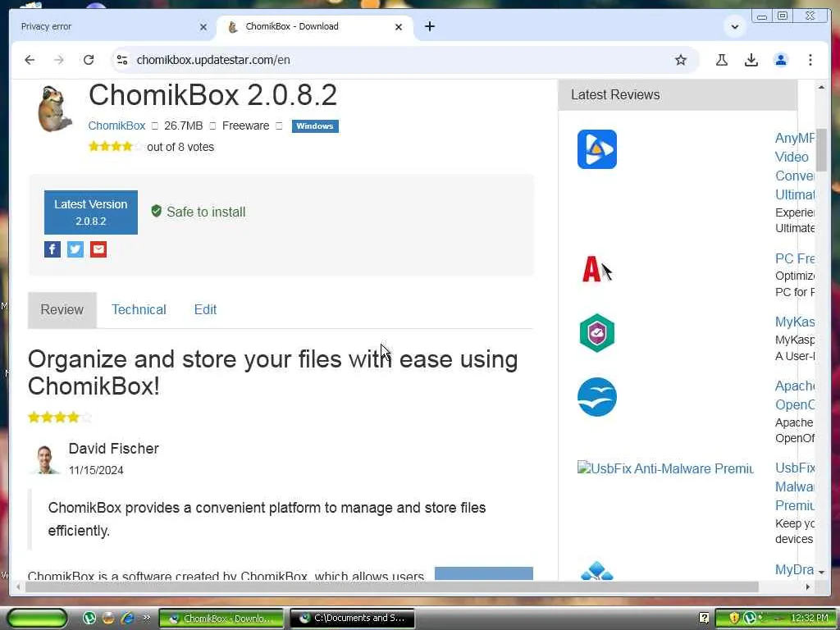This screenshot has width=840, height=630.
Task: Click the ChomikBox hamster logo
Action: (55, 108)
